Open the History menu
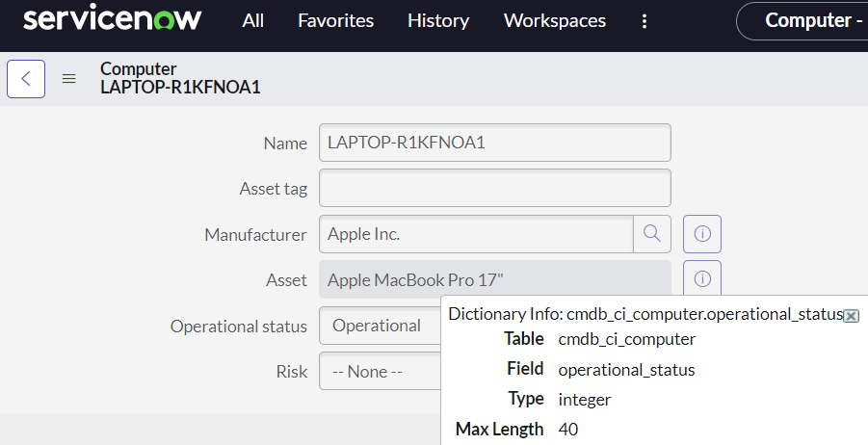 click(x=438, y=20)
